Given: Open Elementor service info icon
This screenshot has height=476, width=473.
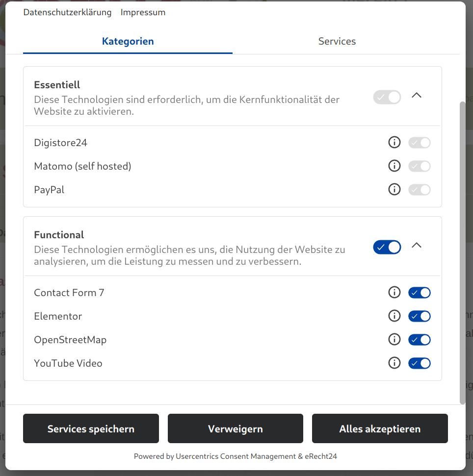Looking at the screenshot, I should 394,316.
